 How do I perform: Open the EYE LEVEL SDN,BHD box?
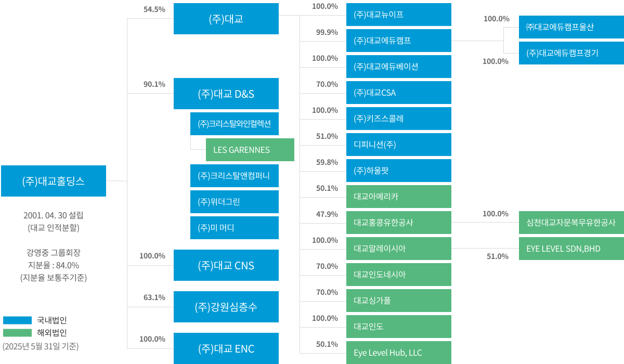tap(571, 249)
